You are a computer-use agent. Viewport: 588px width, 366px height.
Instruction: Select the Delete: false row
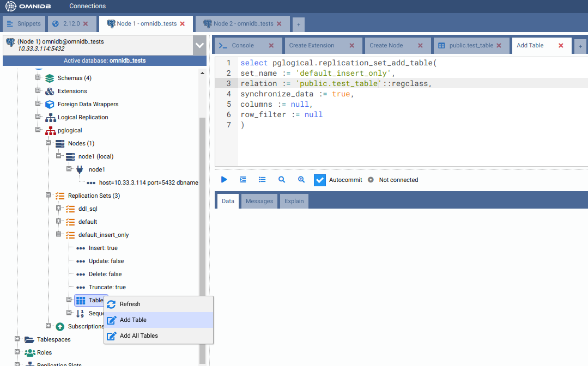click(105, 274)
